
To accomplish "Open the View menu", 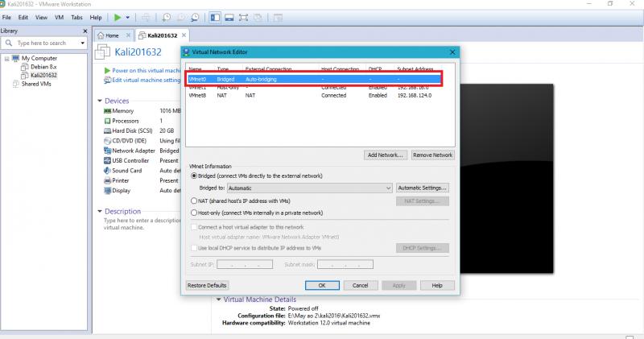I will click(41, 17).
